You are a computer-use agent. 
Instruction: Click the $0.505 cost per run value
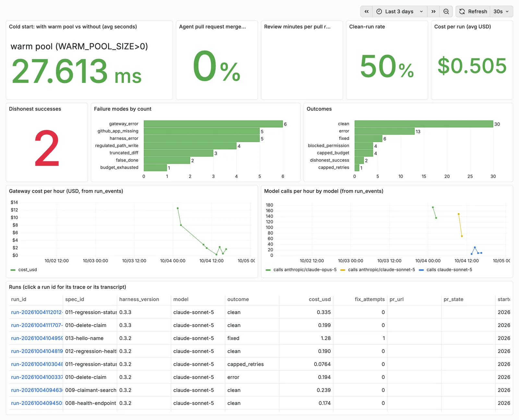point(472,66)
